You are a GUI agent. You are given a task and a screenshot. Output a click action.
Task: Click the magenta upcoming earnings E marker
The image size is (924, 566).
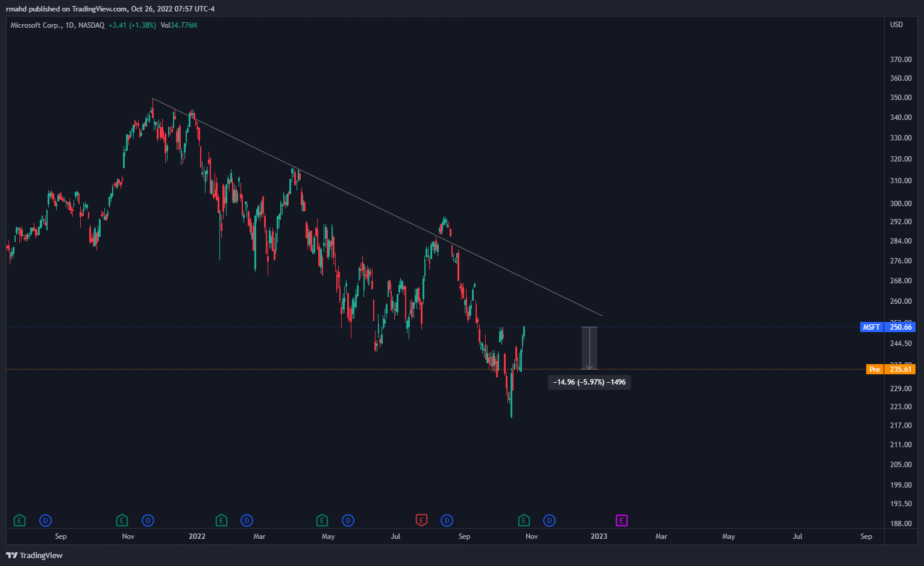tap(621, 520)
